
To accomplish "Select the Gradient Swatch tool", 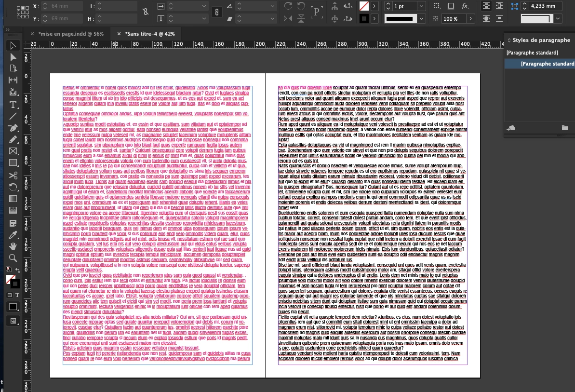I will click(13, 199).
